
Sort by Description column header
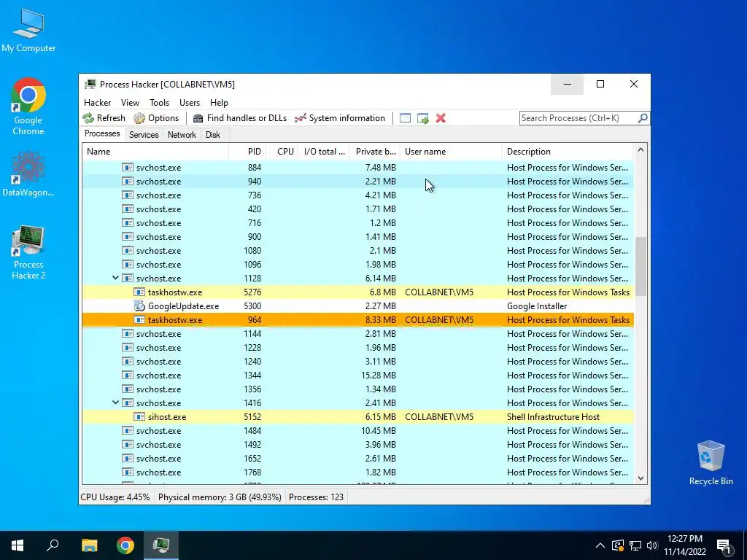point(568,152)
